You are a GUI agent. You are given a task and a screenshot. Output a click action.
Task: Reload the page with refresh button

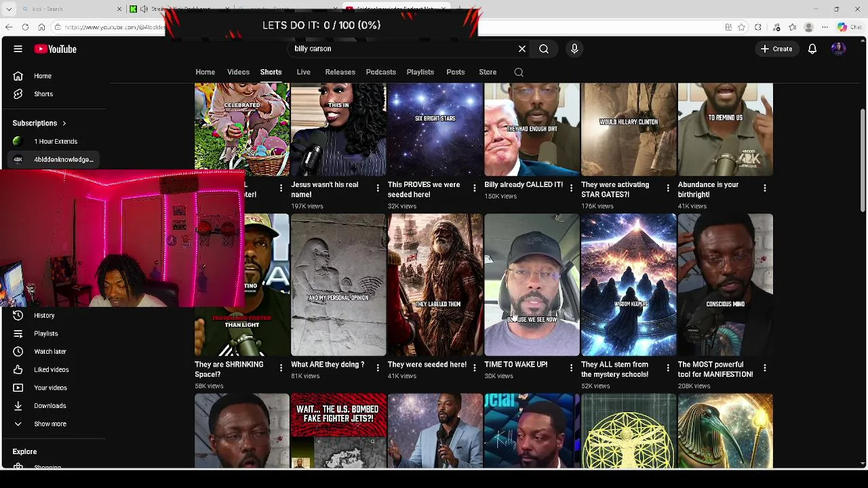25,27
